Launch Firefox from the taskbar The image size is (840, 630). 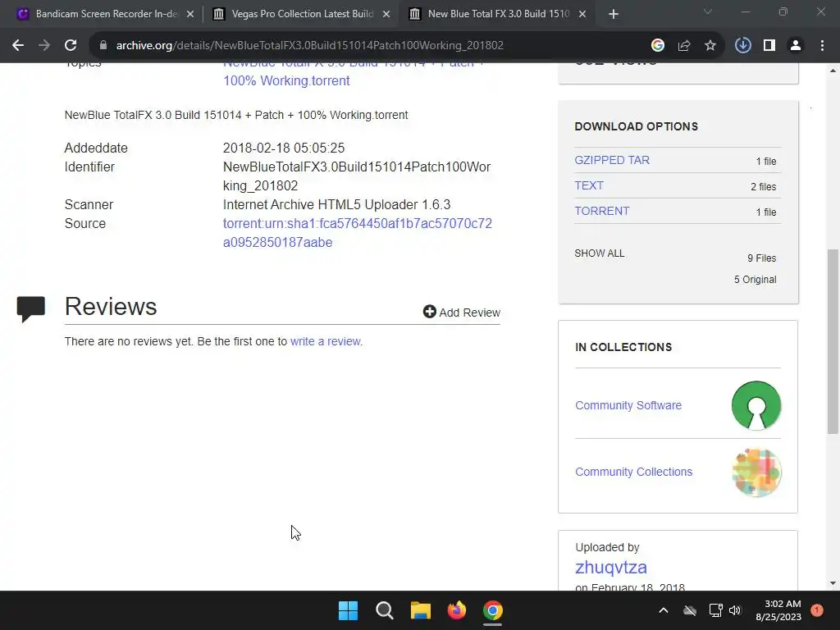pos(456,610)
